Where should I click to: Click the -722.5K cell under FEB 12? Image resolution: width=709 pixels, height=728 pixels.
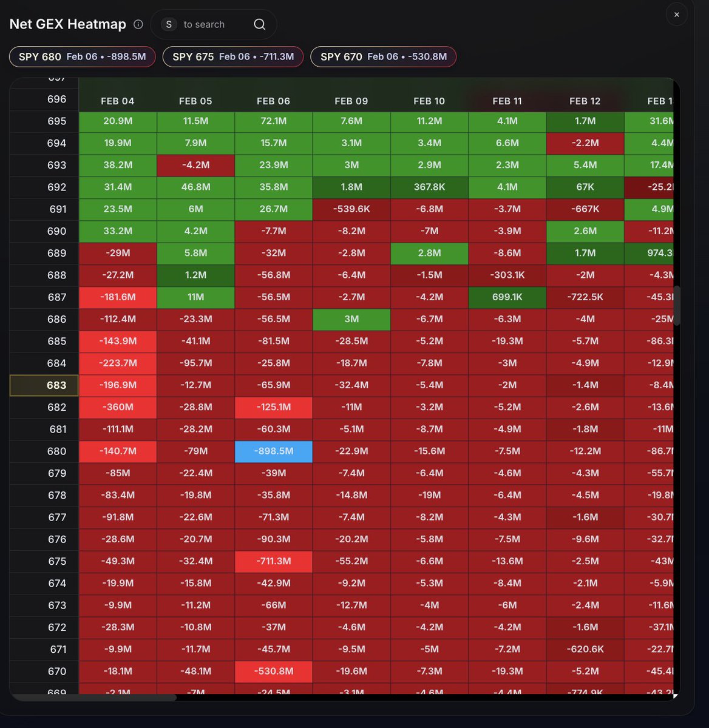pyautogui.click(x=585, y=297)
